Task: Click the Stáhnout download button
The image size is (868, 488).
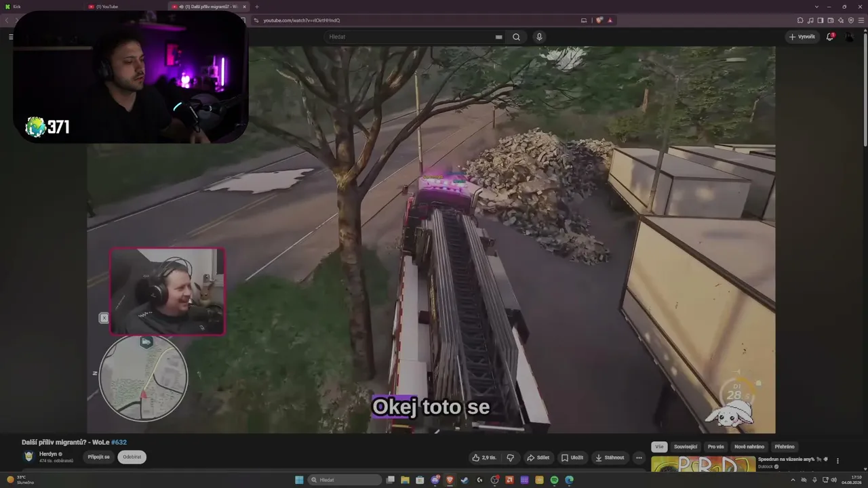Action: (x=610, y=457)
